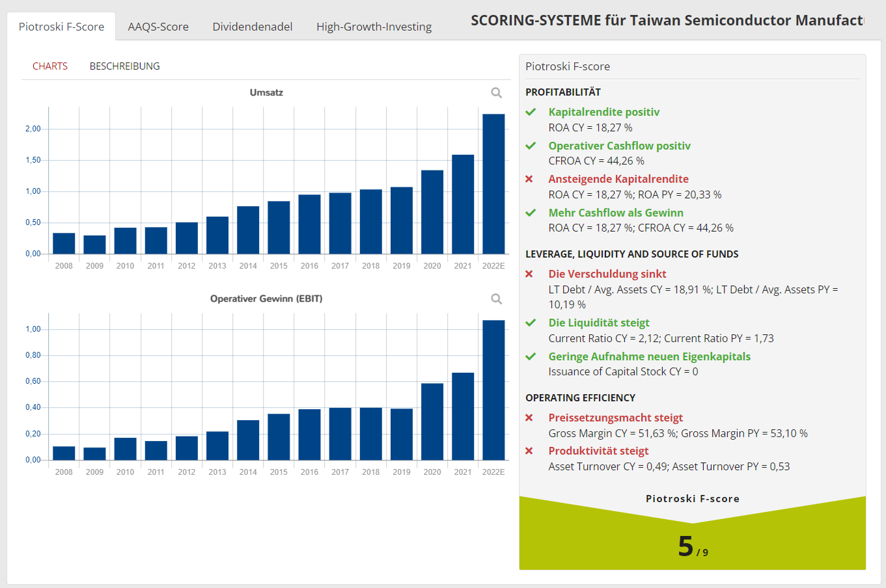Click the red cross beside Ansteigende Kapitalrendite
This screenshot has height=588, width=886.
click(529, 179)
